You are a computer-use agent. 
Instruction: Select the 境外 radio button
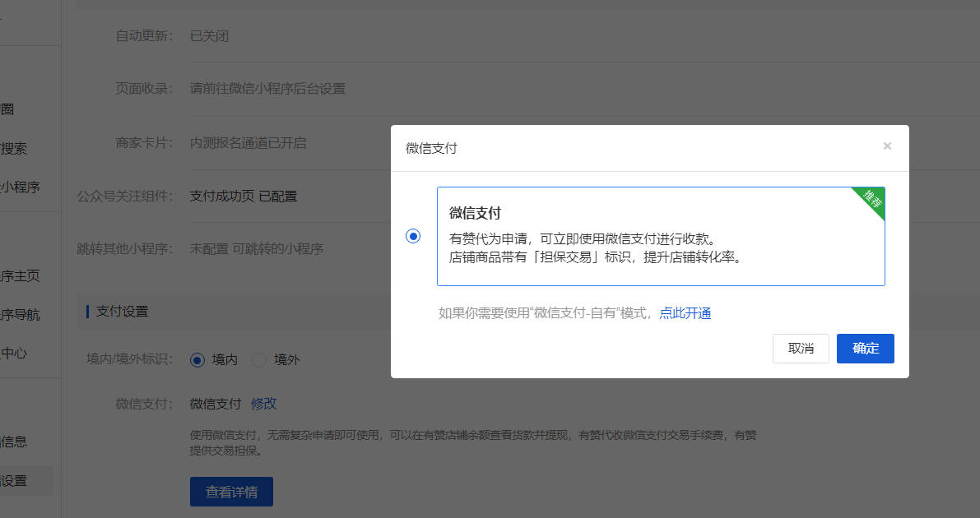259,360
